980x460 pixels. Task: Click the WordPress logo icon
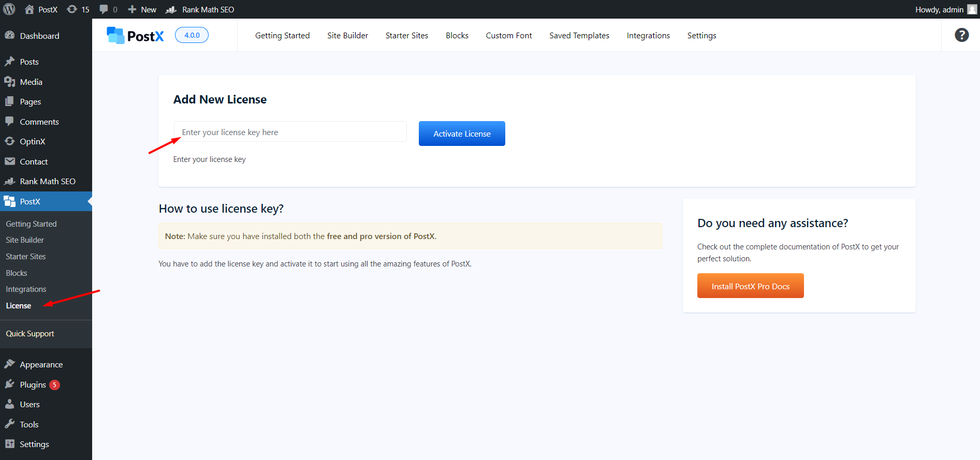(x=9, y=9)
